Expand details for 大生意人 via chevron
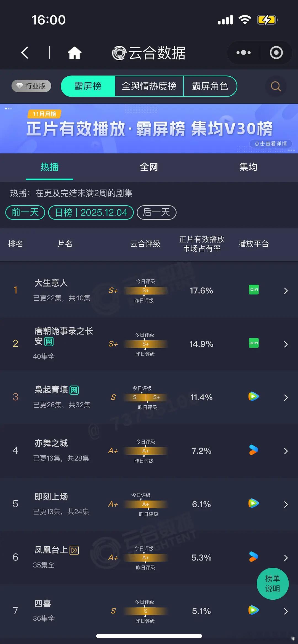 coord(286,290)
